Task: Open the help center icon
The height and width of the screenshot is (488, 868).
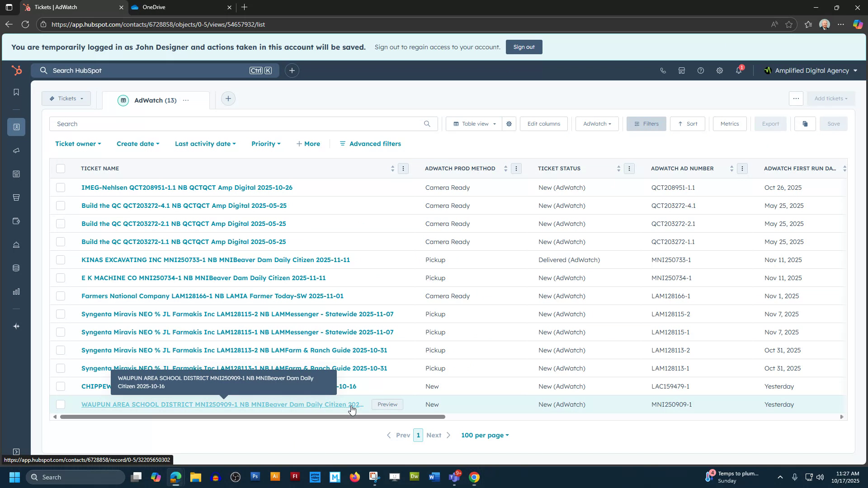Action: click(700, 70)
